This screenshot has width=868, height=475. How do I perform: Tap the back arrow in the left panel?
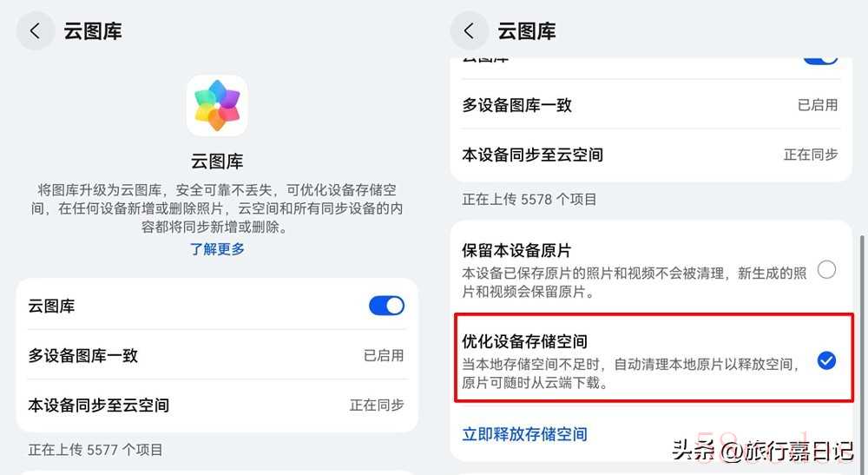click(35, 32)
